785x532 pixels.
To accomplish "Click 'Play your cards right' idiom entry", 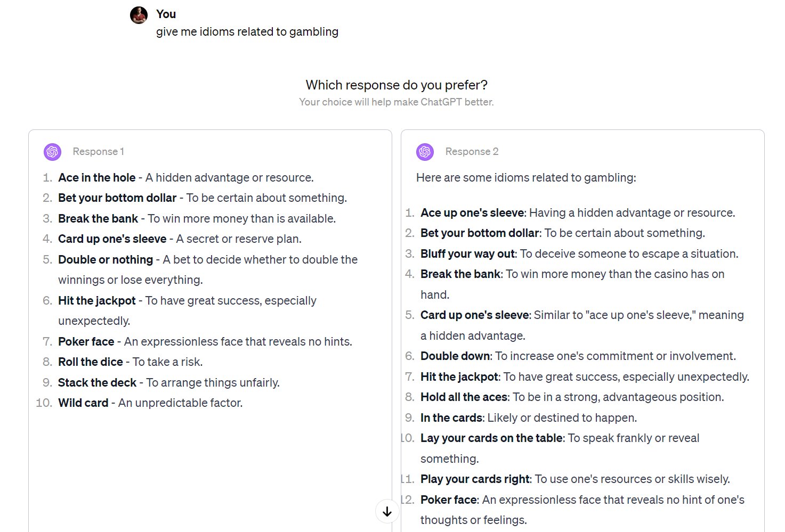I will (475, 479).
